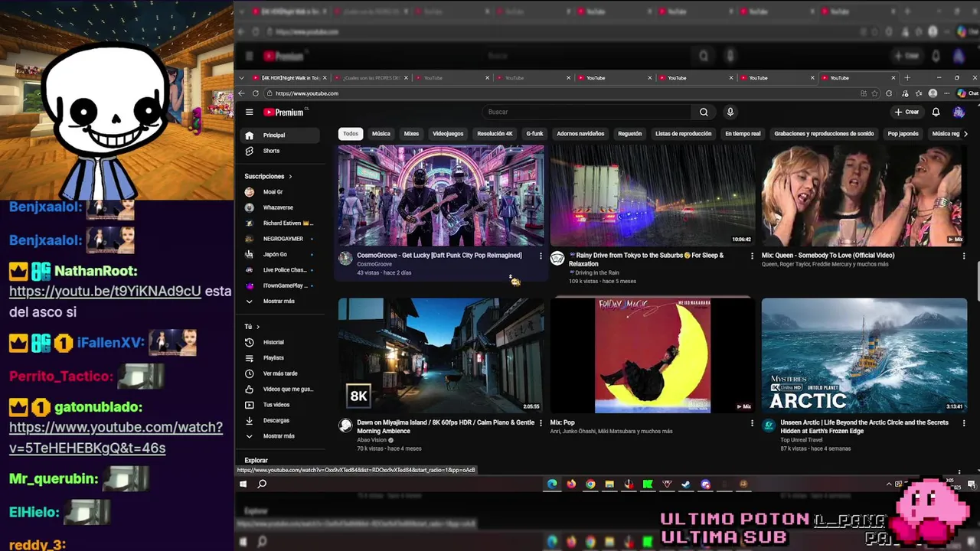The width and height of the screenshot is (980, 551).
Task: Go back in the browser
Action: (x=242, y=93)
